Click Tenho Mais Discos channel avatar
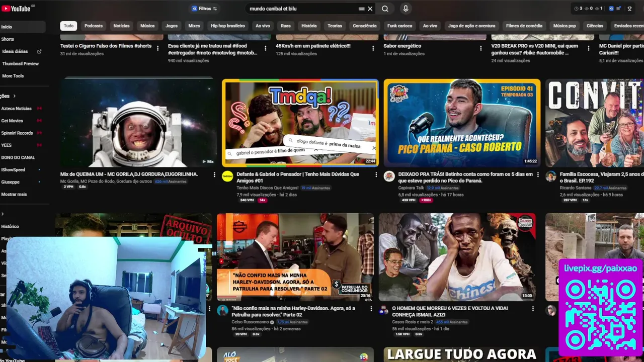 click(227, 176)
